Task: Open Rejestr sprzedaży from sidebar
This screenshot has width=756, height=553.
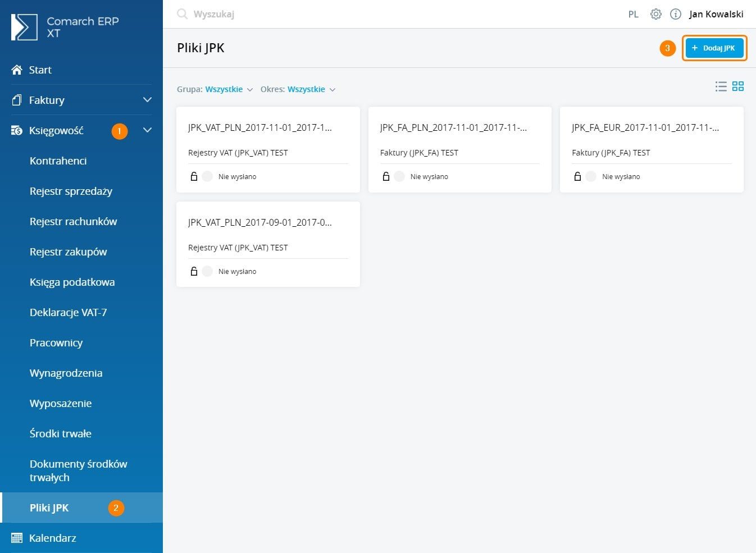Action: [x=71, y=191]
